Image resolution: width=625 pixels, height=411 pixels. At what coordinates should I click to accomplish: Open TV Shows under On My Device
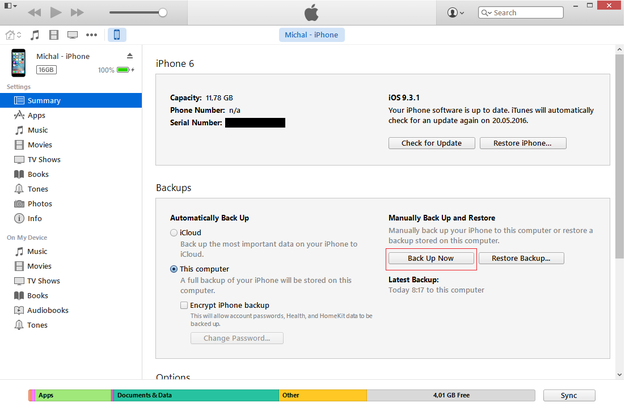(x=71, y=281)
